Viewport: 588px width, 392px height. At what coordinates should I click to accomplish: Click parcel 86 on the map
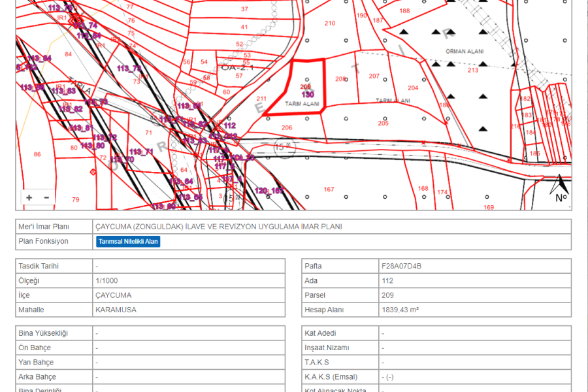pos(37,154)
